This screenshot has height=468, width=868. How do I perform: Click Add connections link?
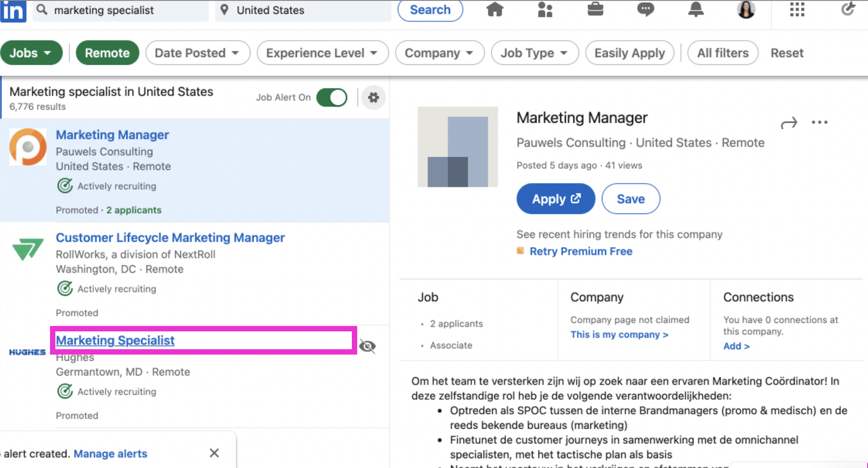pos(736,346)
